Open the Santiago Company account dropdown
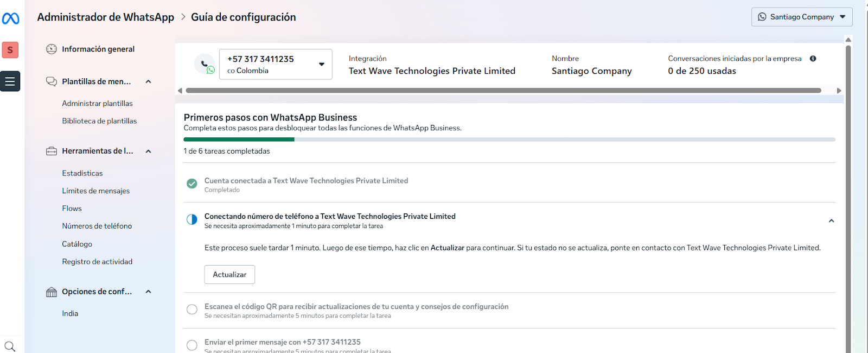This screenshot has width=868, height=353. 801,17
